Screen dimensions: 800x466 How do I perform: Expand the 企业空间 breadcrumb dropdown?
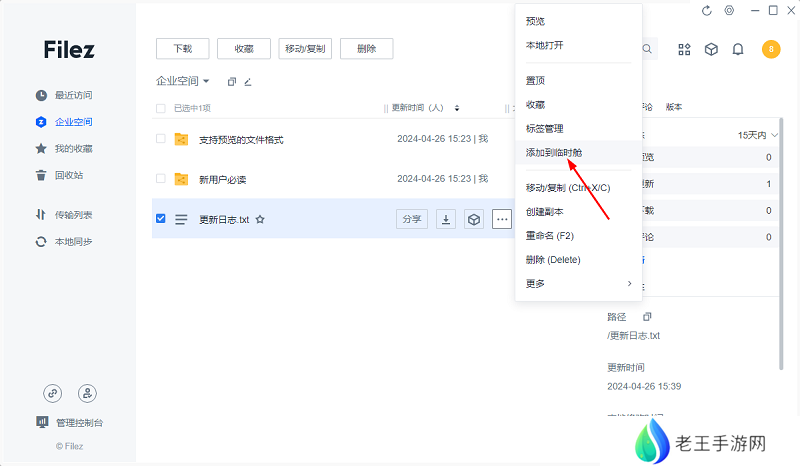click(206, 81)
